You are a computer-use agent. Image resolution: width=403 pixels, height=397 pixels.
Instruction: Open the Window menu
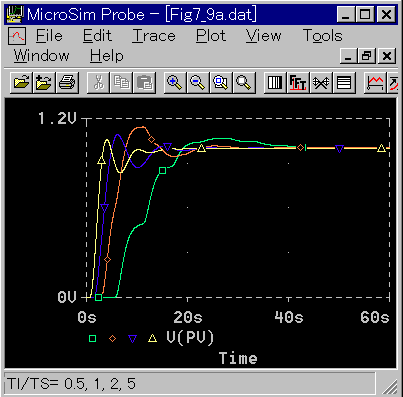pos(41,56)
